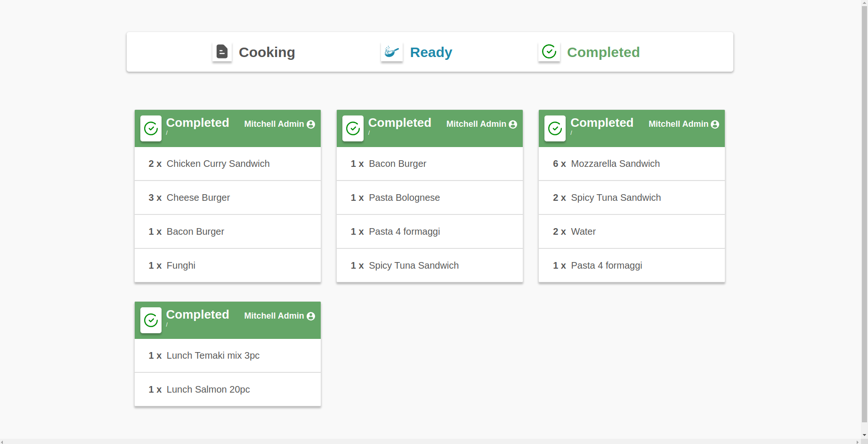Viewport: 868px width, 444px height.
Task: Click checkmark icon on Pasta Bolognese order card
Action: pyautogui.click(x=353, y=129)
